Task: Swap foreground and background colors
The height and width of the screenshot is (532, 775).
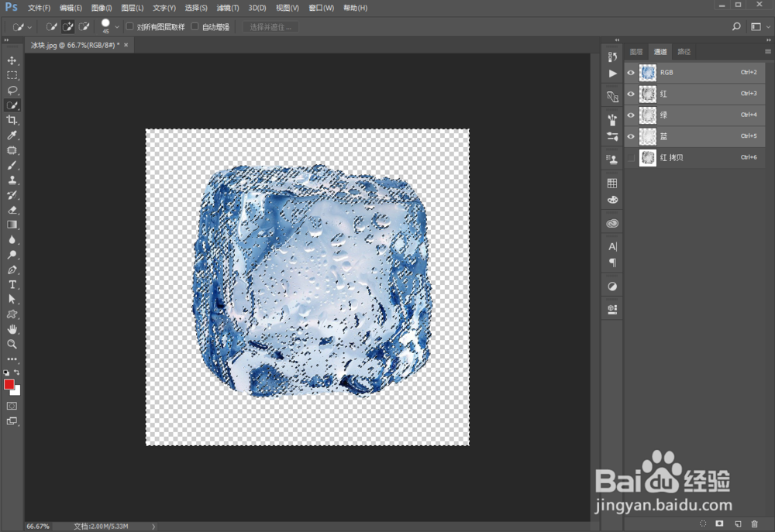Action: tap(17, 372)
